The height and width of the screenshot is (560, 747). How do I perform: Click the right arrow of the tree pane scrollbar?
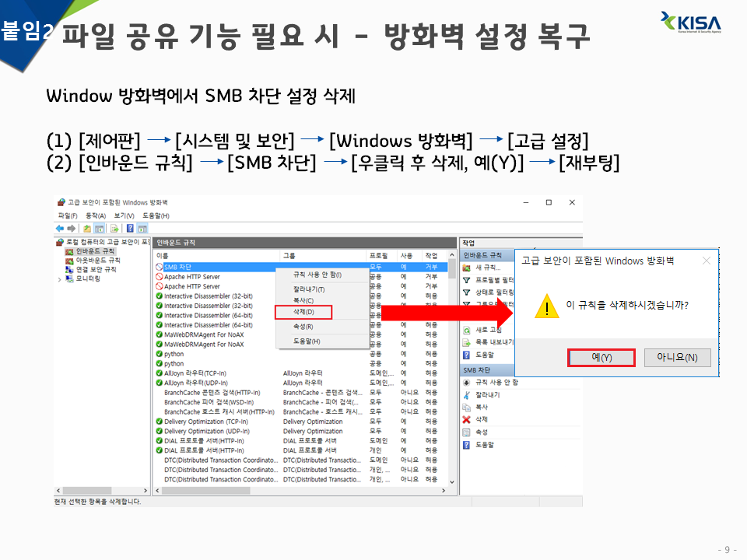[146, 491]
